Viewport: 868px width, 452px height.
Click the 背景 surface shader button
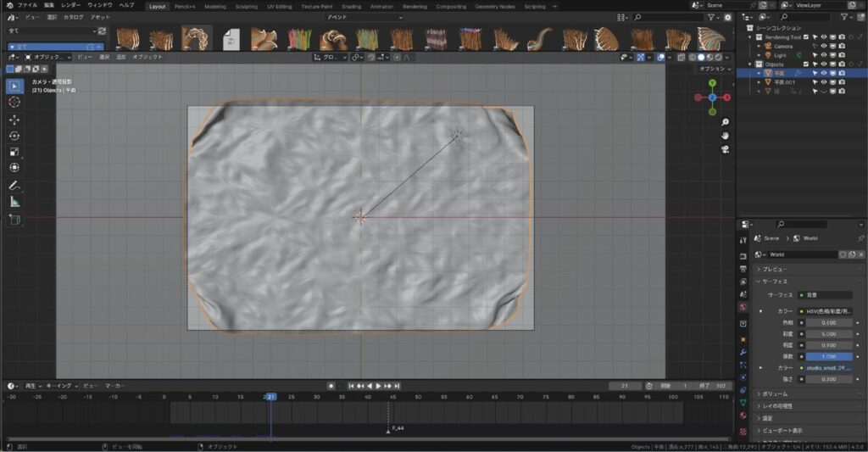825,294
